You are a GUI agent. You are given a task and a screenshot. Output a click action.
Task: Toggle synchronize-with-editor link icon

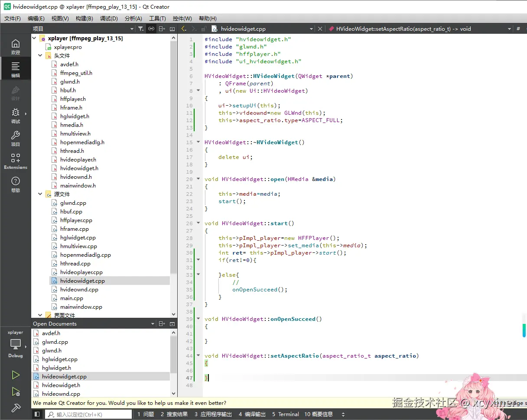(151, 29)
